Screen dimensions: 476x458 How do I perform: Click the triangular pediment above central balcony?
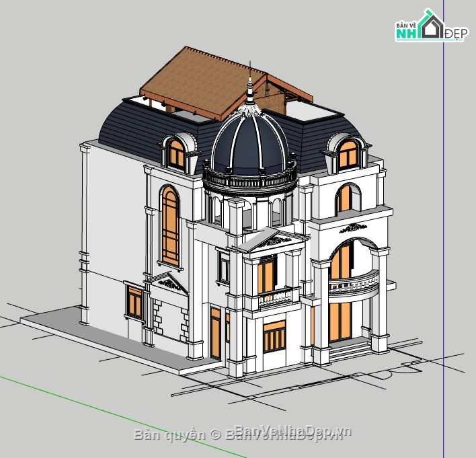pyautogui.click(x=271, y=241)
